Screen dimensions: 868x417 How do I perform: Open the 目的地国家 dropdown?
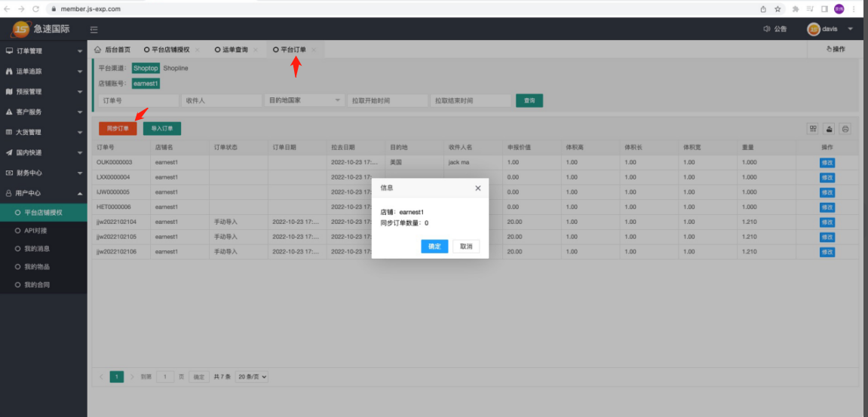point(304,100)
